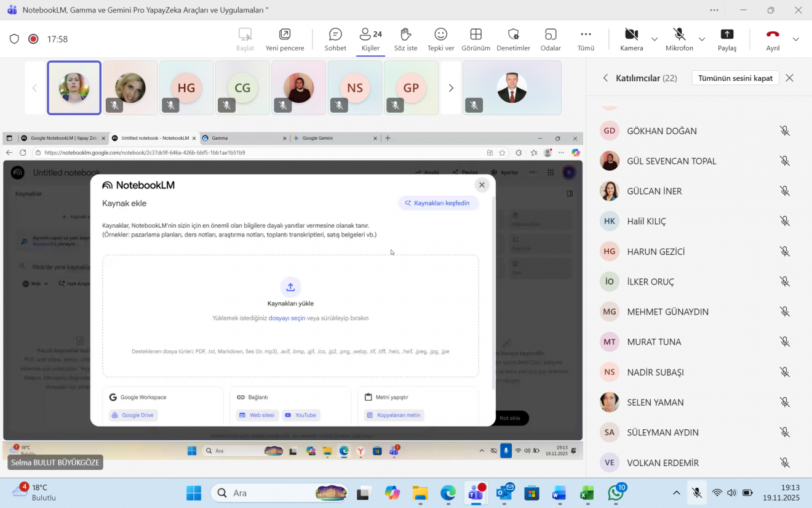This screenshot has width=812, height=508.
Task: Expand the Kamera options arrow
Action: pos(655,39)
